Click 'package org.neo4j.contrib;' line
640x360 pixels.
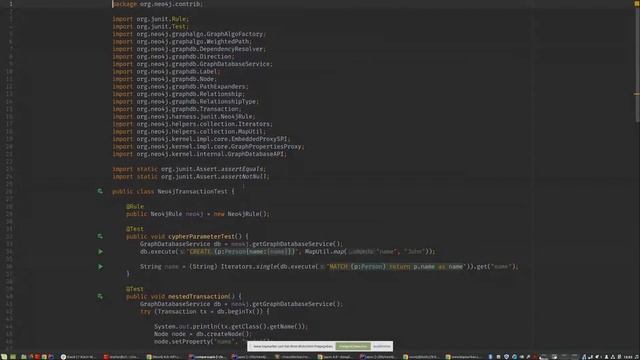[158, 4]
